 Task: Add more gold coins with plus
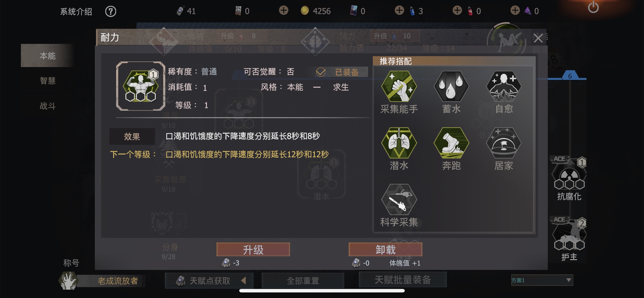click(284, 10)
